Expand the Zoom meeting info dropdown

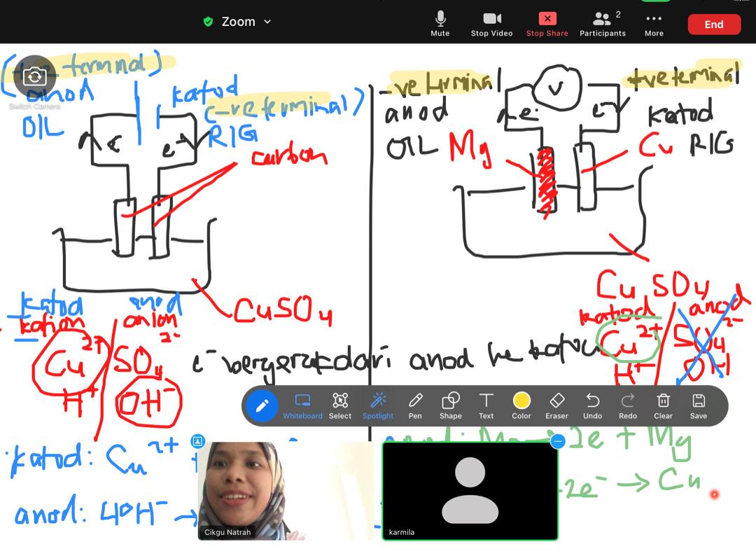tap(238, 22)
